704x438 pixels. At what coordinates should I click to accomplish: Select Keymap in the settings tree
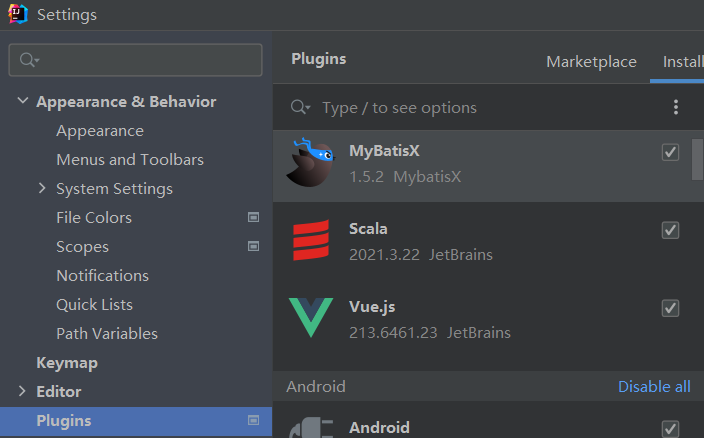[x=67, y=363]
